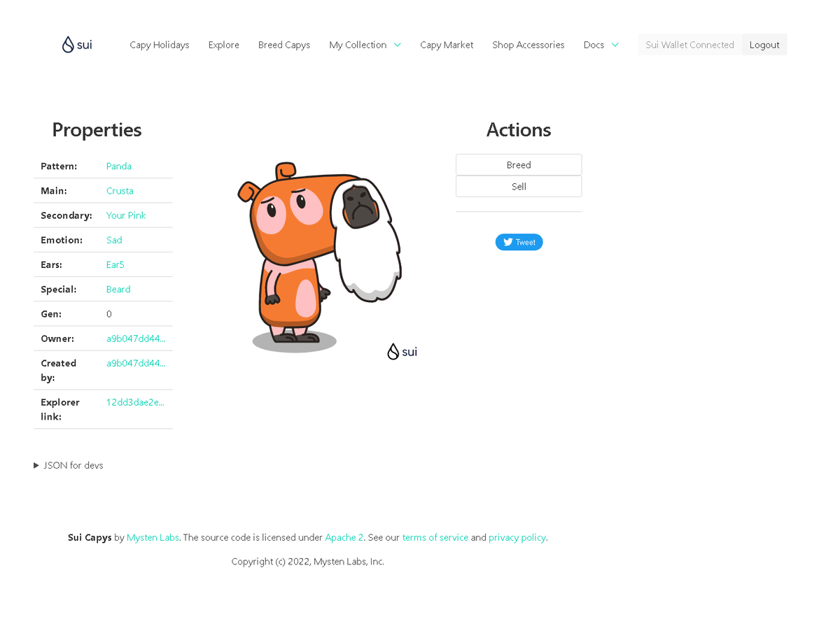The width and height of the screenshot is (840, 626).
Task: Open Capy Market page
Action: pos(447,45)
